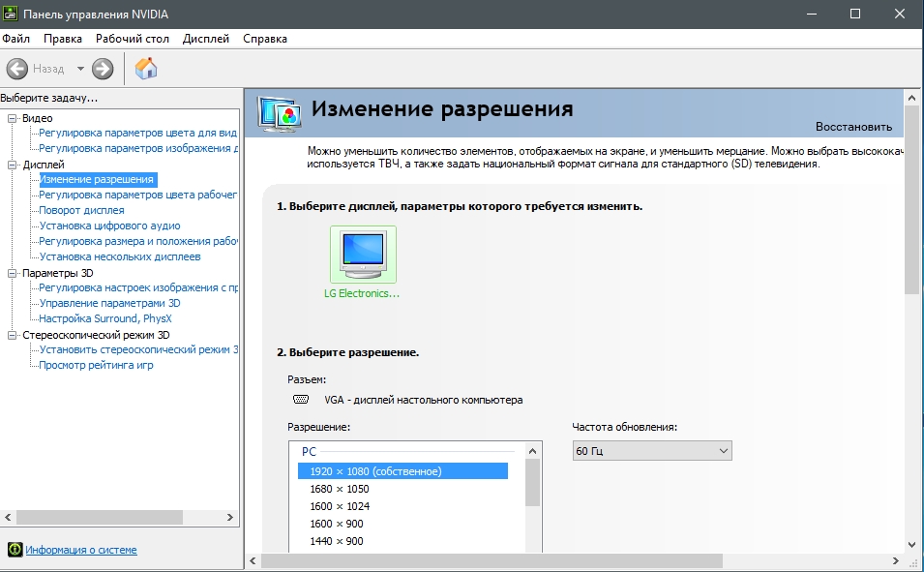Screen dimensions: 924x572
Task: Click the Back navigation arrow icon
Action: tap(16, 68)
